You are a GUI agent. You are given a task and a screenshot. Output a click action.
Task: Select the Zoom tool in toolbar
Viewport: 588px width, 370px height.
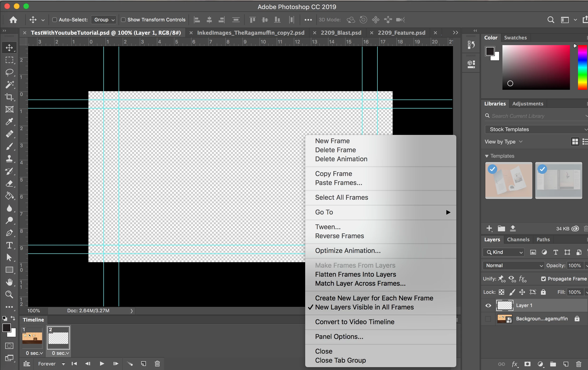tap(9, 294)
